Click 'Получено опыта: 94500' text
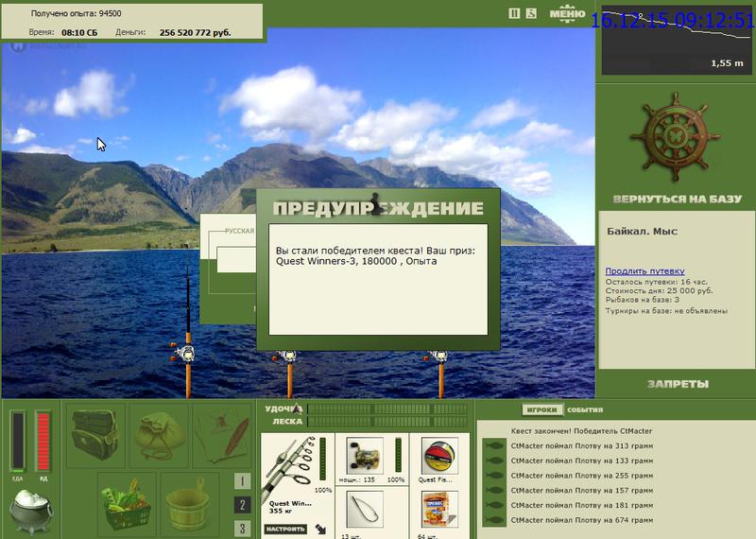The width and height of the screenshot is (756, 539). pos(77,13)
